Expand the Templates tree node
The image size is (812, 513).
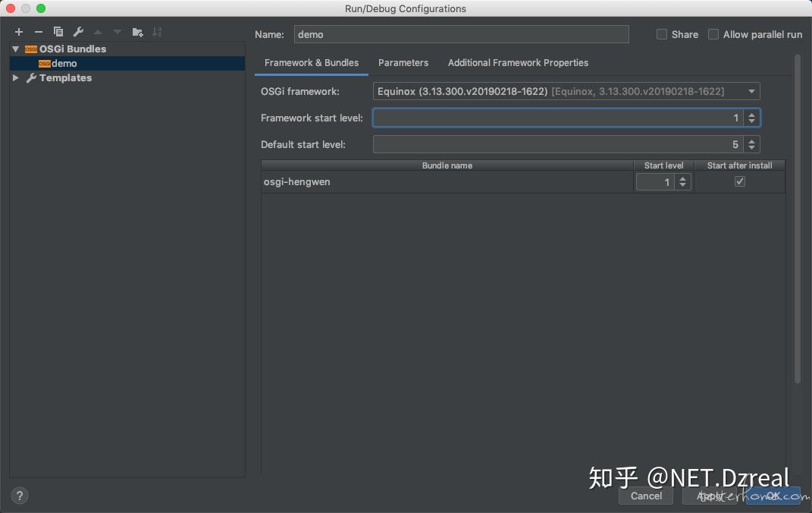point(14,77)
